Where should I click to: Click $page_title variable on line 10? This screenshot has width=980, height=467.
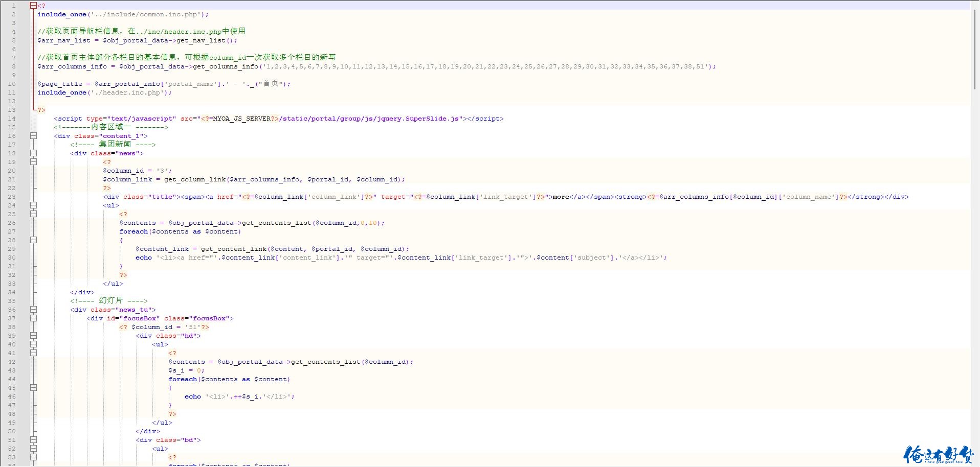(x=60, y=84)
